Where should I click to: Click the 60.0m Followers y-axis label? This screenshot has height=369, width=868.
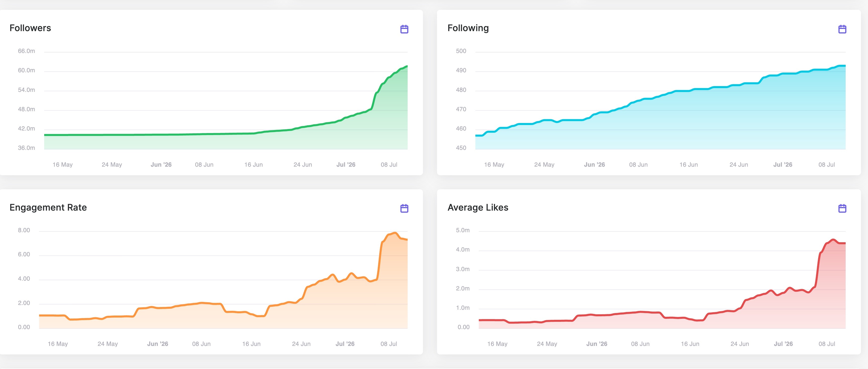(x=26, y=71)
